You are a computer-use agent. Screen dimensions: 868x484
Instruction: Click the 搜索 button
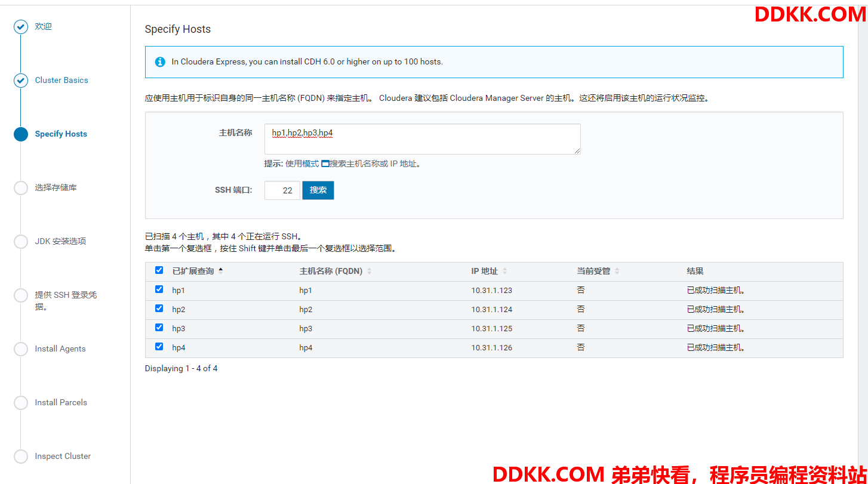pyautogui.click(x=318, y=190)
